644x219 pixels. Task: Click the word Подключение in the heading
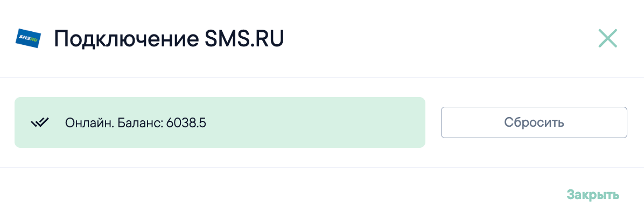(126, 39)
